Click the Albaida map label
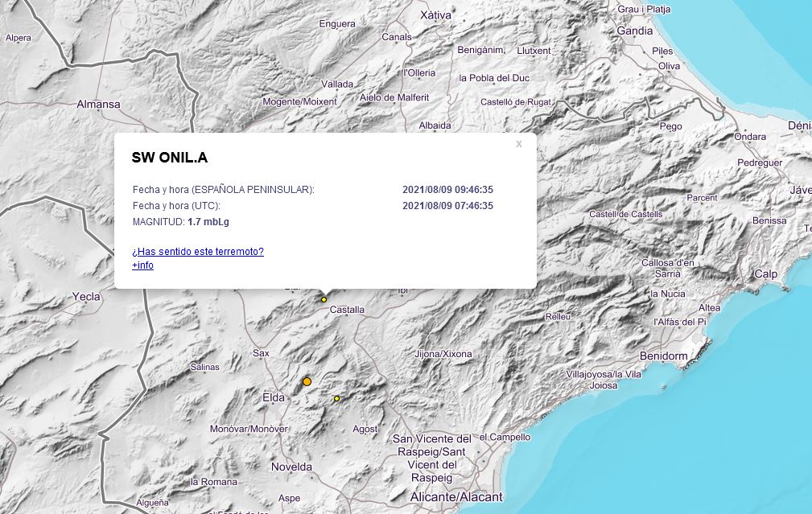This screenshot has width=812, height=514. (435, 125)
